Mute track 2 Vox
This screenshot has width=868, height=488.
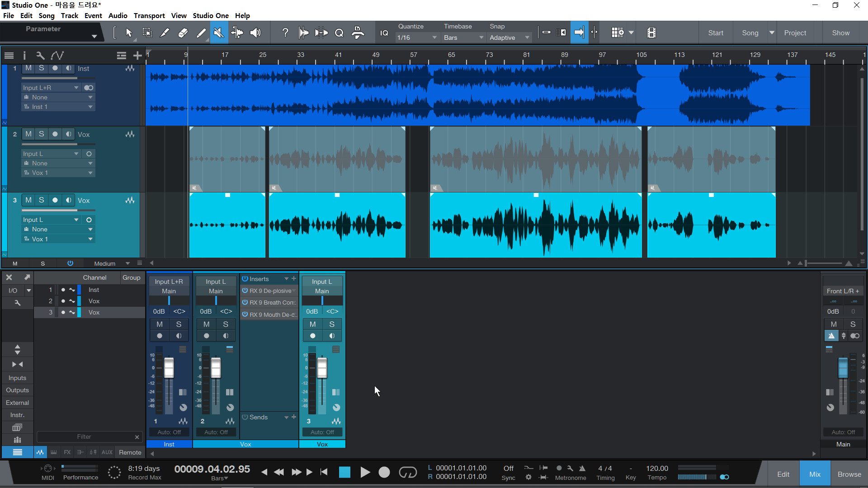coord(28,134)
